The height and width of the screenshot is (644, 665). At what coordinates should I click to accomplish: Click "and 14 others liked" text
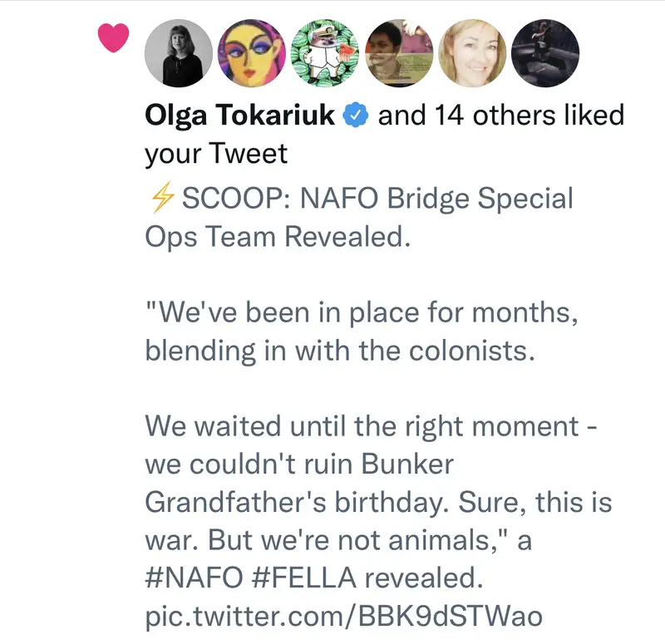click(500, 116)
